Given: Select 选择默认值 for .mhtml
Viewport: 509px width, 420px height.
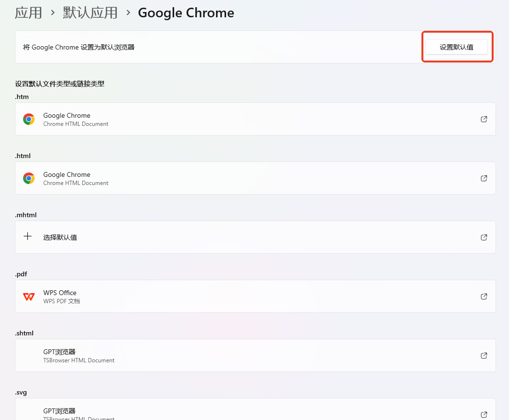Looking at the screenshot, I should (60, 237).
